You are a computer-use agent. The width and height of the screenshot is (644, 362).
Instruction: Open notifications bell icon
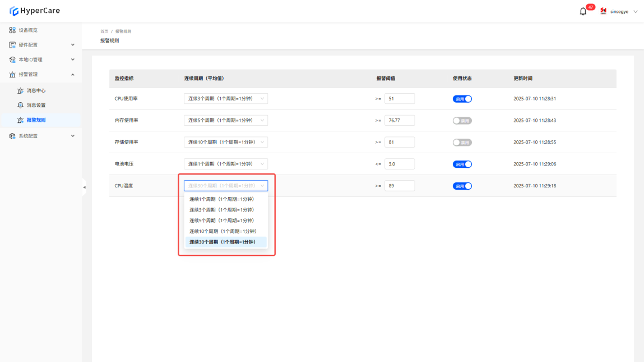pos(583,12)
